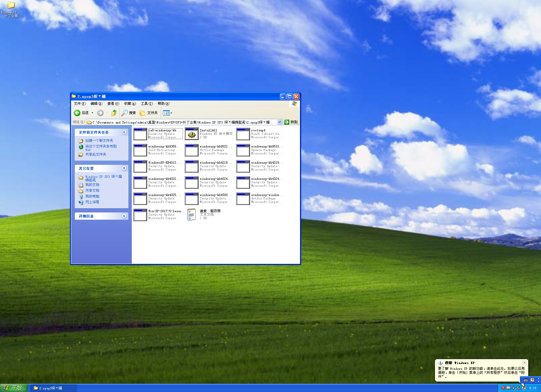
Task: Open 共享文档 link
Action: pos(92,191)
